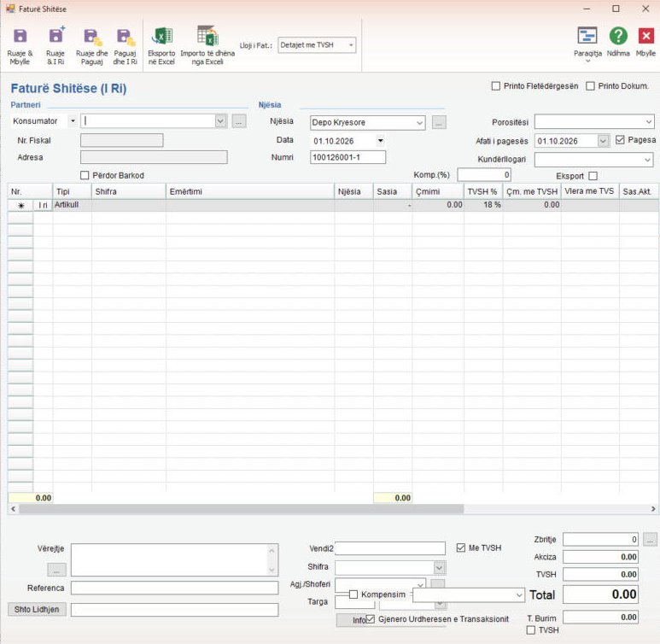This screenshot has height=644, width=660.
Task: Open the Paraqitja view icon
Action: [587, 36]
